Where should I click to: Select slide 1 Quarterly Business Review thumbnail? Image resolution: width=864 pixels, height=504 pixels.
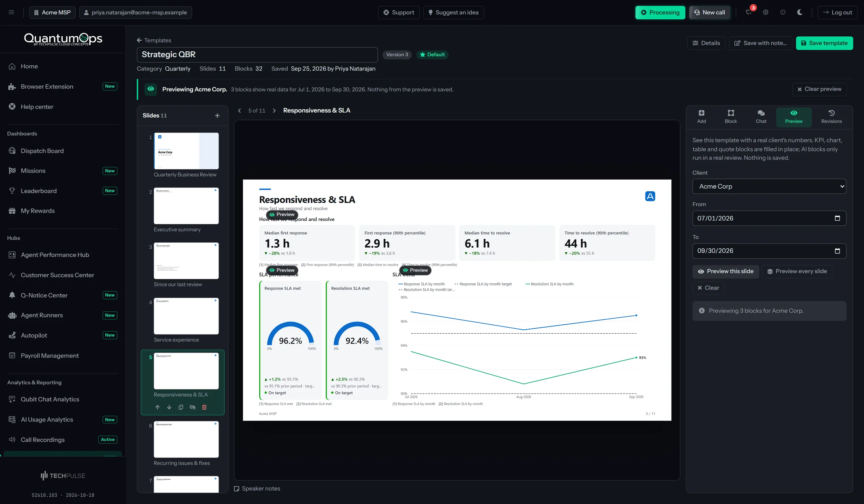pyautogui.click(x=186, y=151)
